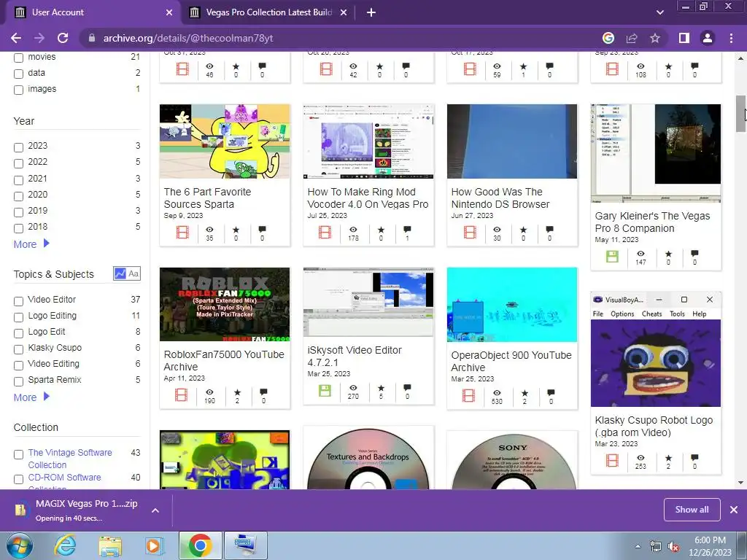Check the movies media type filter
Image resolution: width=747 pixels, height=560 pixels.
tap(18, 58)
